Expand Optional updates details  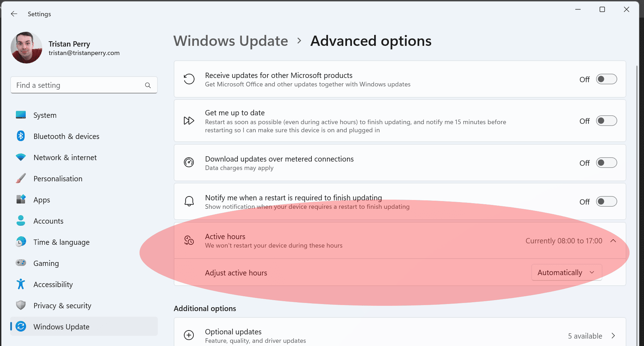pos(613,335)
